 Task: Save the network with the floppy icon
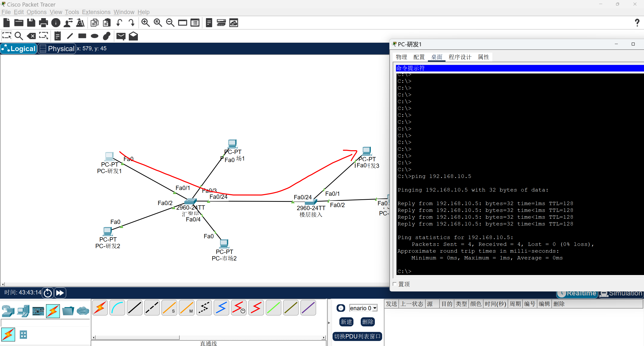(31, 23)
